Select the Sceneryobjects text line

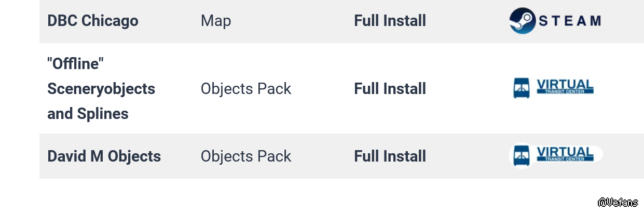pyautogui.click(x=101, y=89)
